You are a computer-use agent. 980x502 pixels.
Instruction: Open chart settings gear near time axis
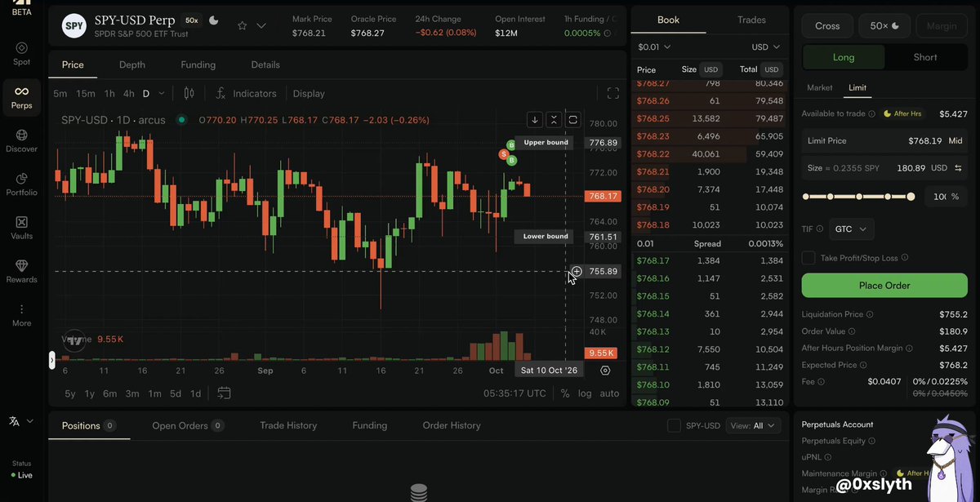coord(605,370)
